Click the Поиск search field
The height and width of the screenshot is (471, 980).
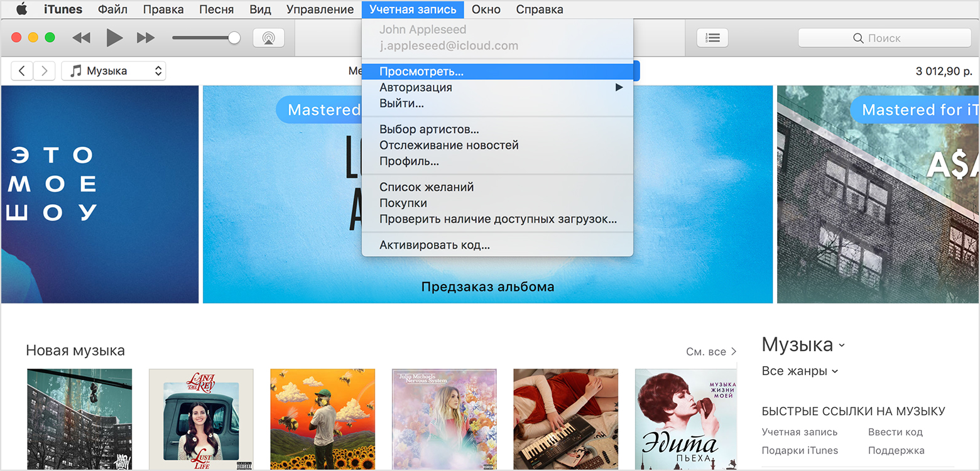click(885, 38)
